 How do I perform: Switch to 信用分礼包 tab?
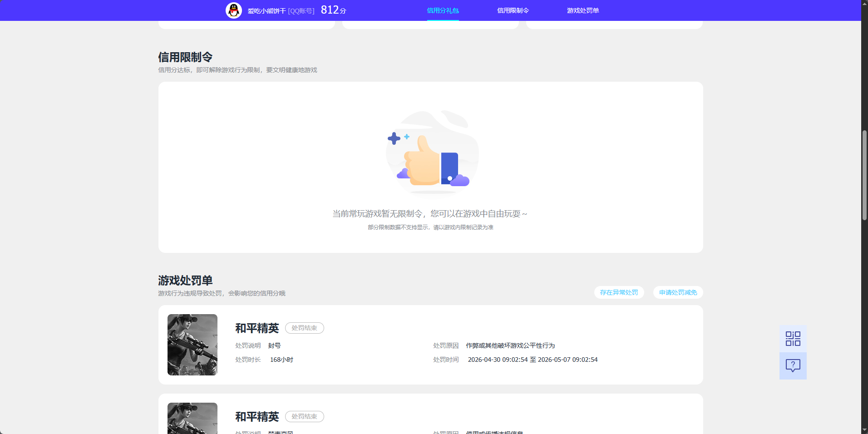(x=443, y=10)
